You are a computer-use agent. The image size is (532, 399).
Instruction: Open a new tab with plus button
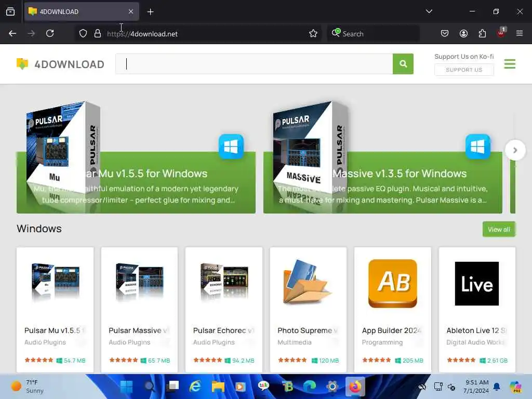coord(150,12)
